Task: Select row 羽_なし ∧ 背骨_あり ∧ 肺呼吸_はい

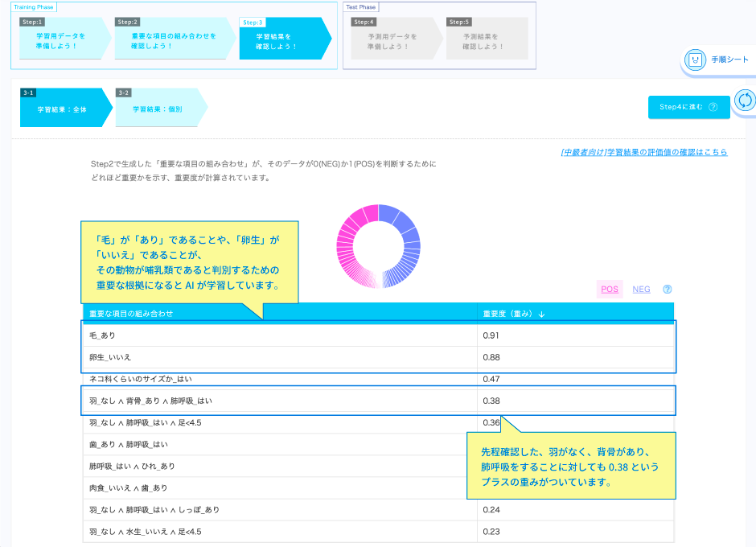Action: pyautogui.click(x=378, y=401)
